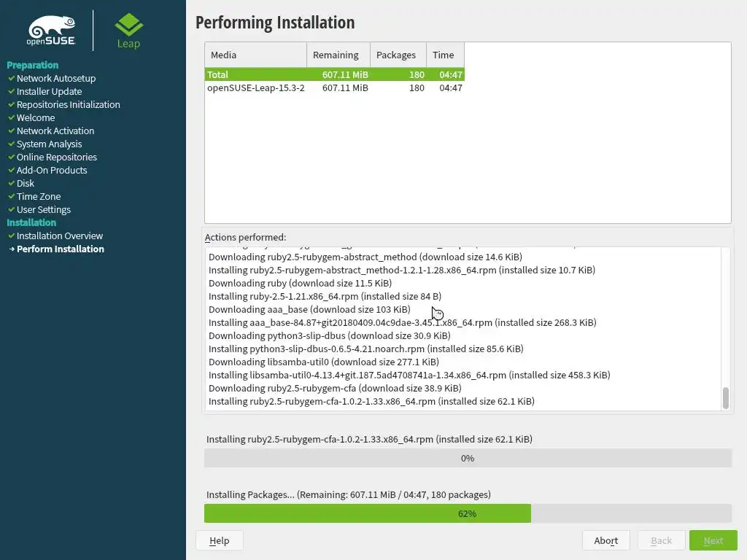Select the openSUSE-Leap-15.3-2 row
Viewport: 747px width, 560px height.
point(334,87)
